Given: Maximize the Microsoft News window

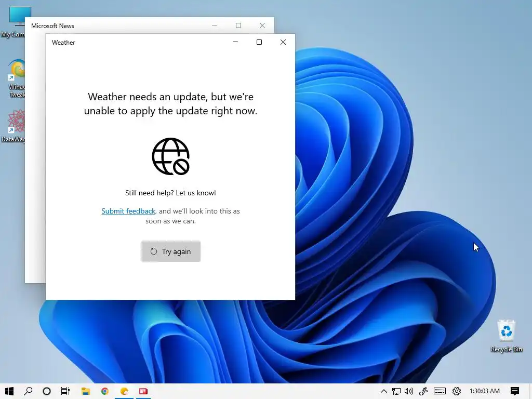Looking at the screenshot, I should point(238,25).
